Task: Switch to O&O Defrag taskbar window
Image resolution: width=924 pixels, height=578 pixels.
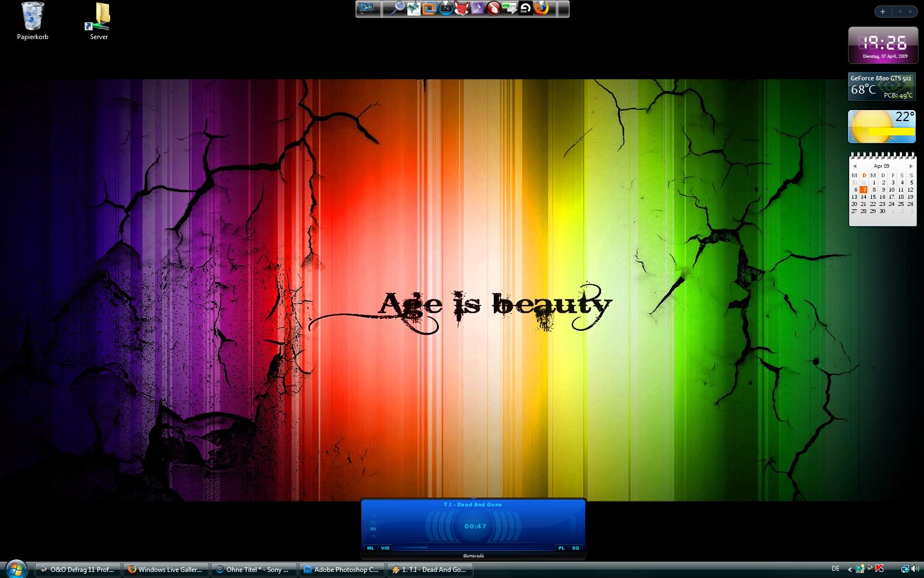Action: 78,570
